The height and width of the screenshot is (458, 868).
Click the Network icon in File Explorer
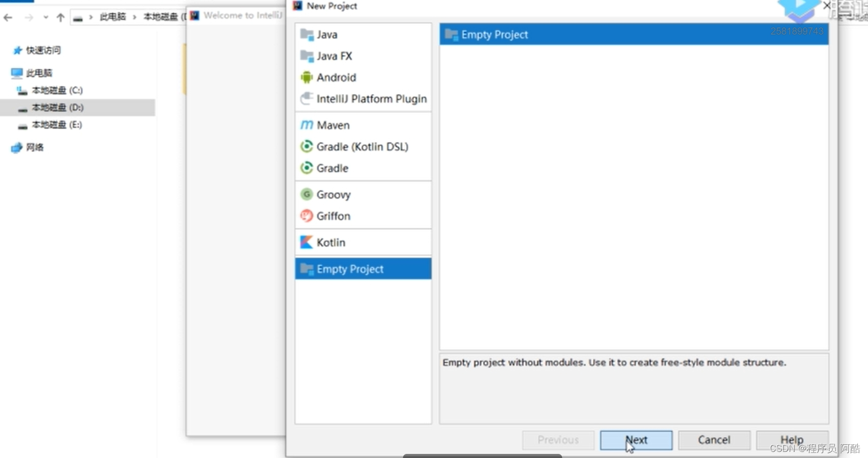pos(17,147)
